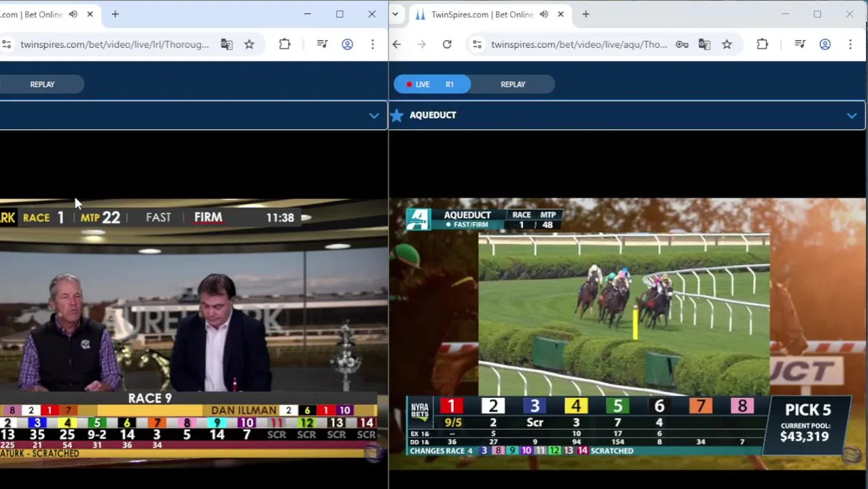This screenshot has width=868, height=489.
Task: Open translate option in left window
Action: pyautogui.click(x=226, y=44)
